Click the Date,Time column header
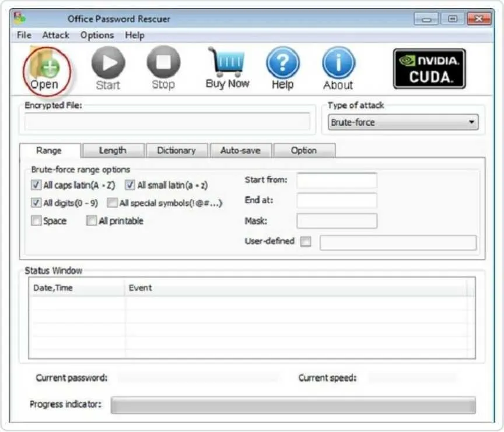 tap(77, 288)
